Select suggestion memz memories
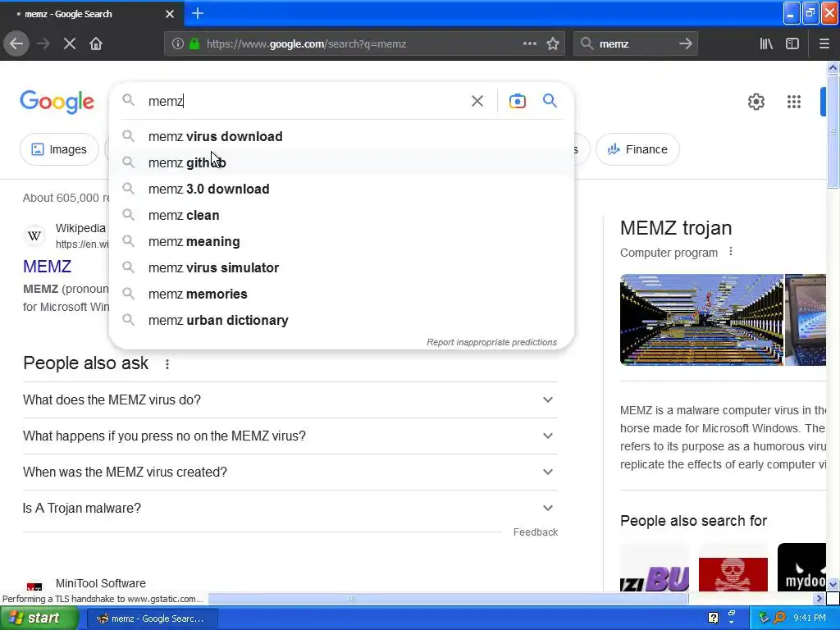This screenshot has width=840, height=630. click(x=341, y=294)
